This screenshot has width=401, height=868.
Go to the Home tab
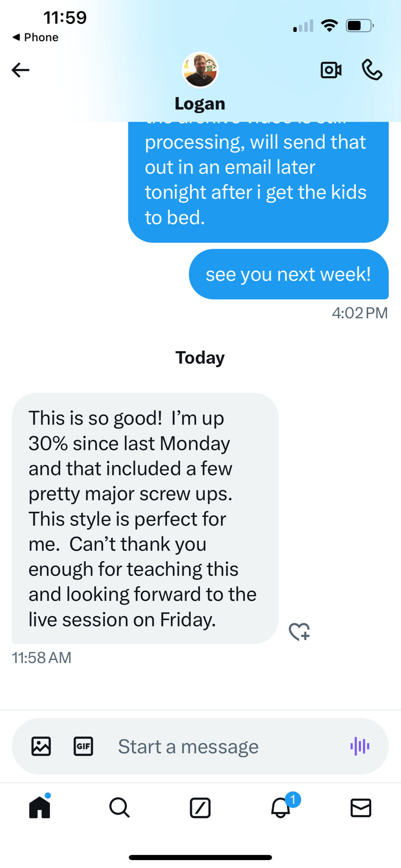point(40,807)
